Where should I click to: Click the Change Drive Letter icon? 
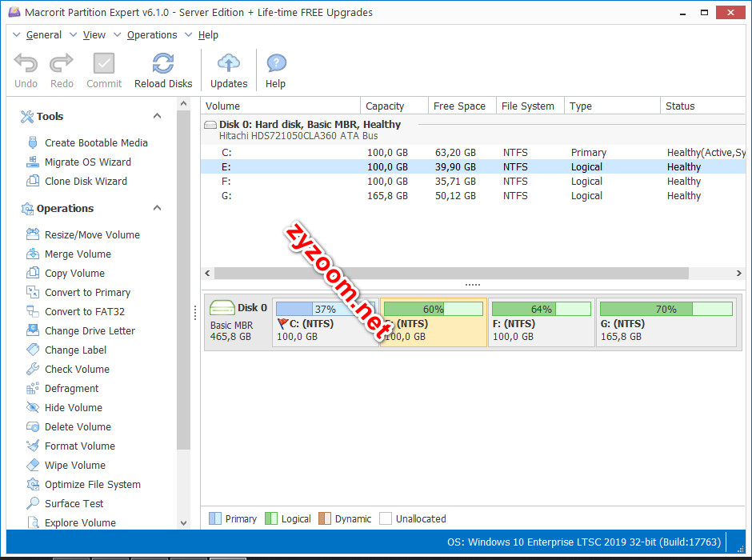coord(33,330)
